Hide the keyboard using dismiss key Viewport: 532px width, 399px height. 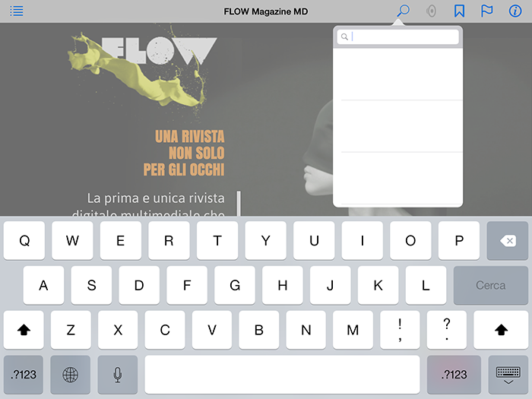point(508,375)
